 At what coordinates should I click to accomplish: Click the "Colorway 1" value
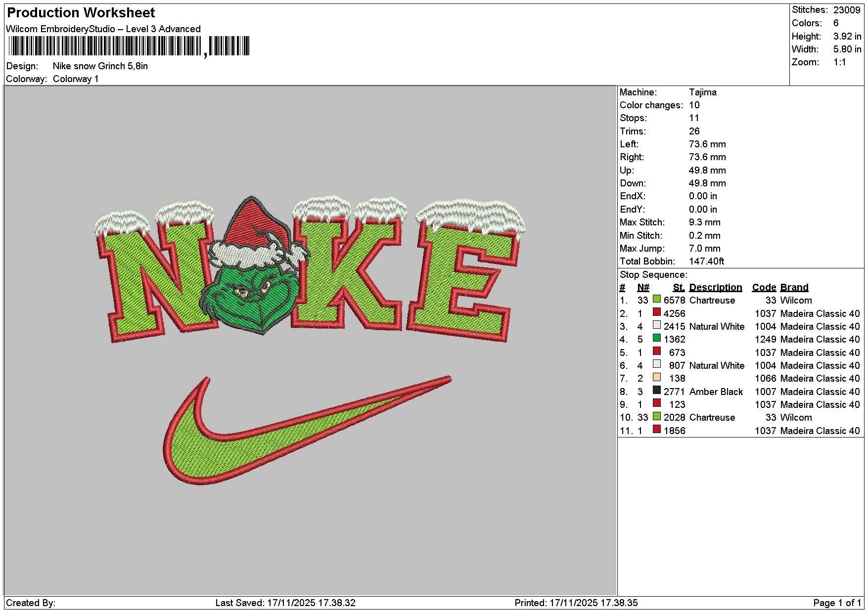point(76,79)
